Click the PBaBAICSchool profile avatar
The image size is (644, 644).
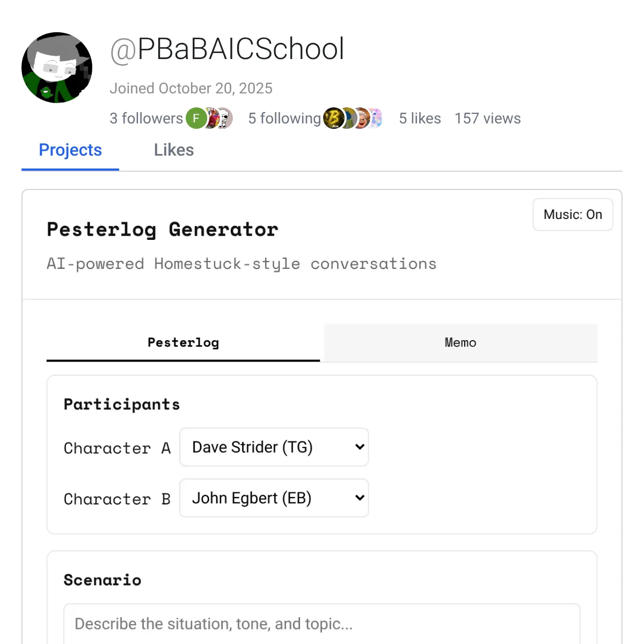[x=57, y=68]
